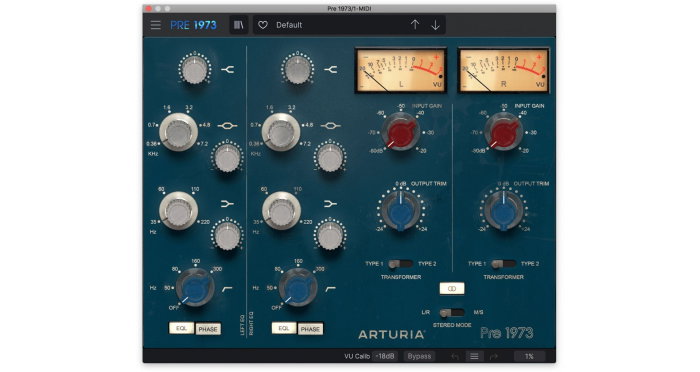Click left EQ blue high-pass filter knob
This screenshot has width=700, height=372.
(x=195, y=288)
